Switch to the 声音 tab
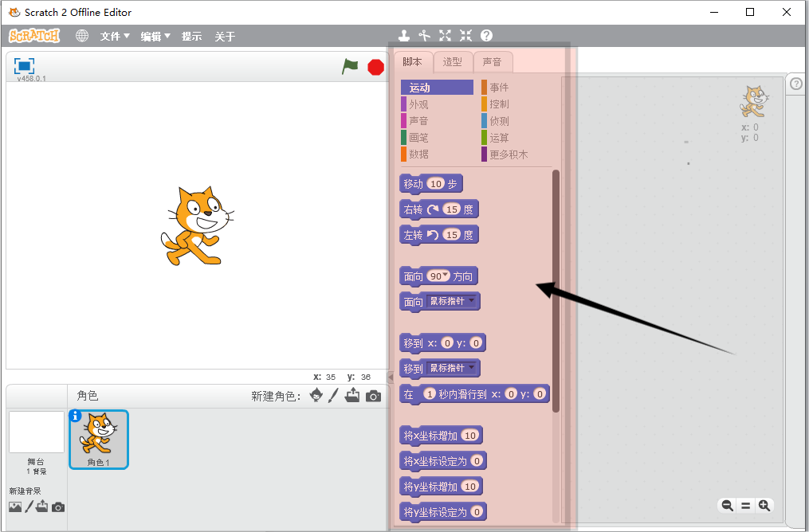This screenshot has width=809, height=532. pos(493,62)
